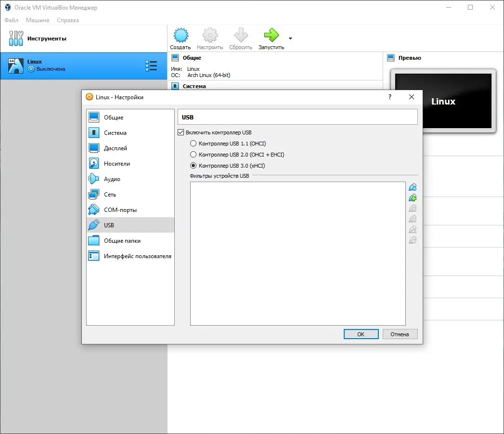Open the Дисплей settings category
The width and height of the screenshot is (504, 434).
(130, 148)
